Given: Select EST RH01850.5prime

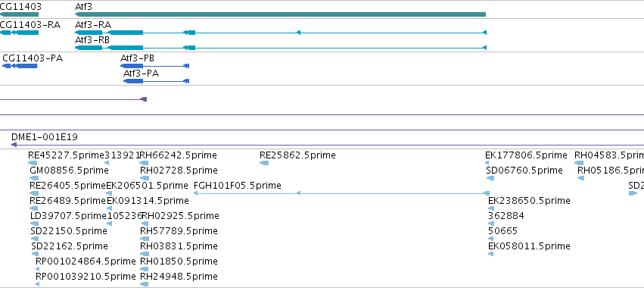Looking at the screenshot, I should point(179,261).
